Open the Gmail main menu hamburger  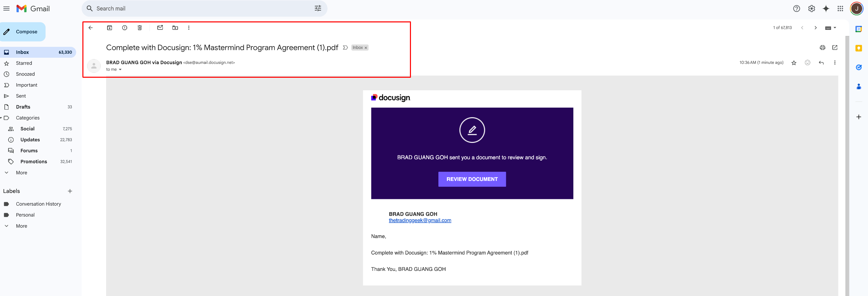coord(6,8)
